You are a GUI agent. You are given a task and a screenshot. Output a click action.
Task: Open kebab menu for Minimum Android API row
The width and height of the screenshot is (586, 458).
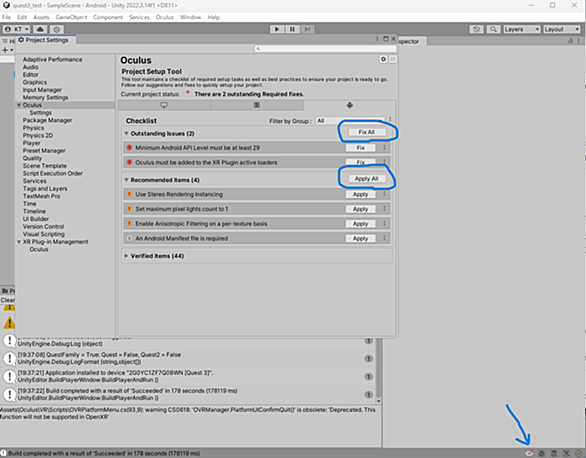pyautogui.click(x=384, y=148)
